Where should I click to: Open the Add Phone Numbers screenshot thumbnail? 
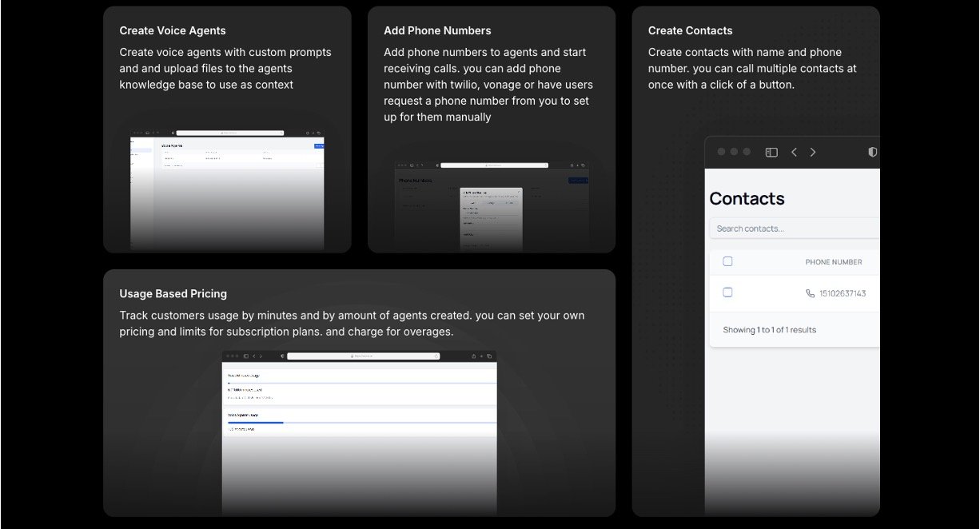pos(492,205)
